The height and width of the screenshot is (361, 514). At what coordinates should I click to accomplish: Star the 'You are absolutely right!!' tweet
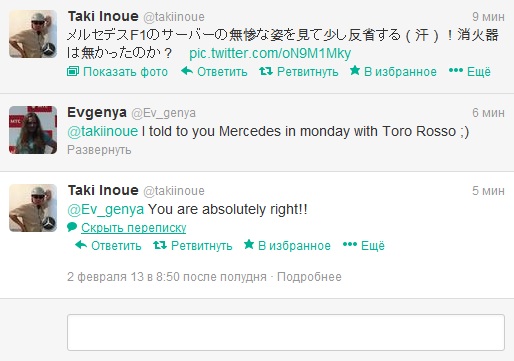[x=249, y=244]
